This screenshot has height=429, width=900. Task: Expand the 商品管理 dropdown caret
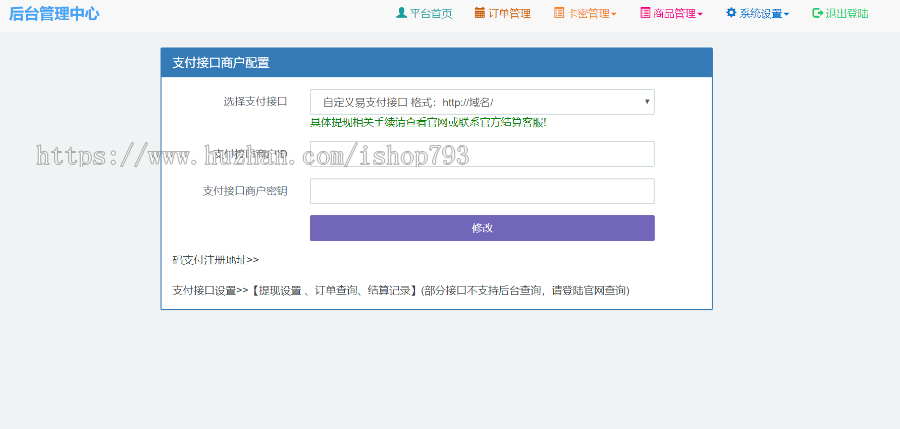pyautogui.click(x=700, y=15)
